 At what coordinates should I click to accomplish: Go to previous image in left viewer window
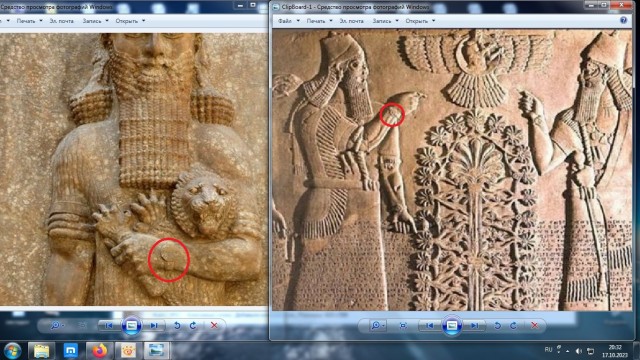[x=109, y=325]
